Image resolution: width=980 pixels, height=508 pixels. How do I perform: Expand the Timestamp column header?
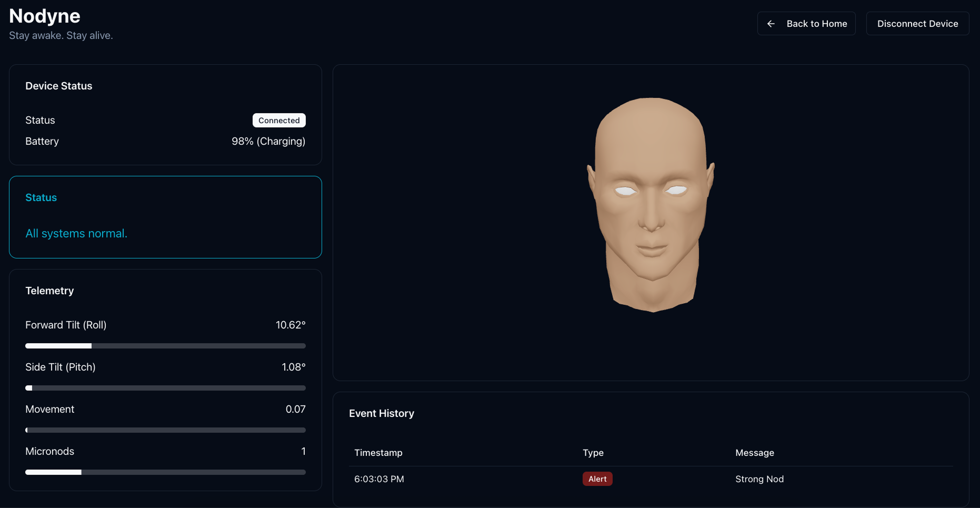[x=378, y=453]
